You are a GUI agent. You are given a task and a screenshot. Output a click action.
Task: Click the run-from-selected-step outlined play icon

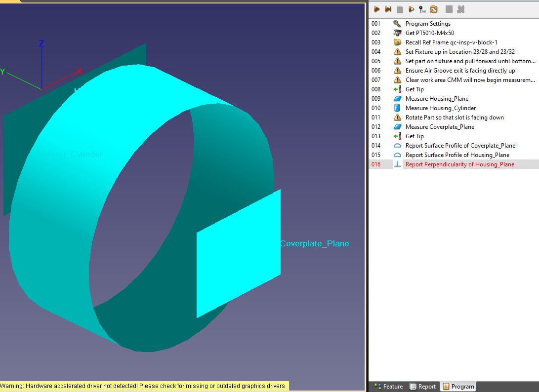click(411, 9)
